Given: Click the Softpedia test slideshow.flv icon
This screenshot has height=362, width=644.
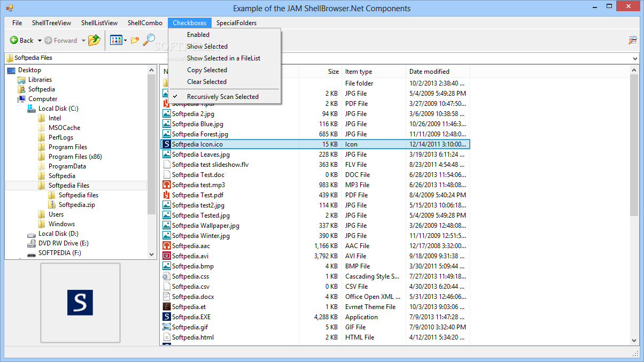Looking at the screenshot, I should pyautogui.click(x=167, y=164).
